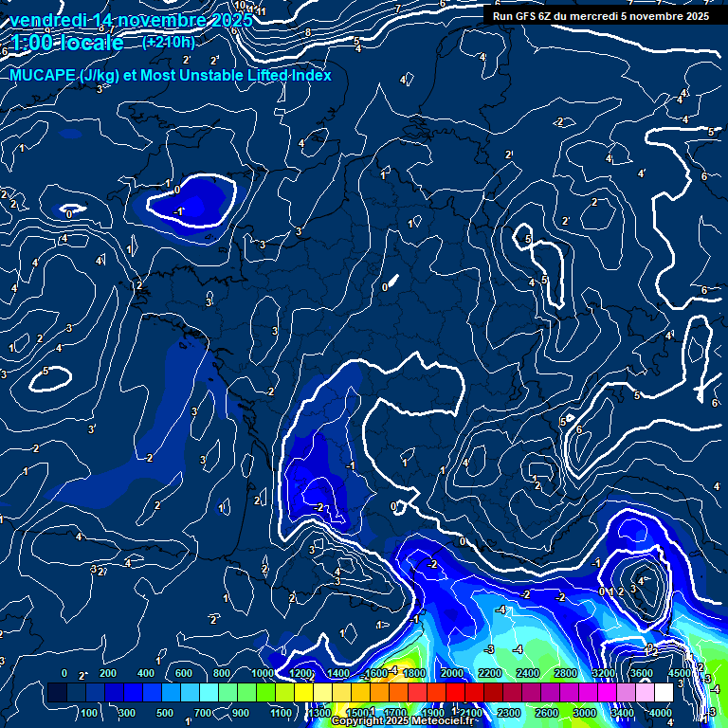Click 'MUCAPE (J/kg) et Most Unstable Lifted Index' title

[x=171, y=75]
